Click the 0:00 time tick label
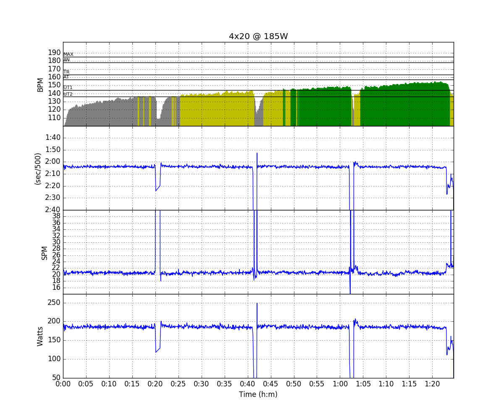 pyautogui.click(x=63, y=384)
